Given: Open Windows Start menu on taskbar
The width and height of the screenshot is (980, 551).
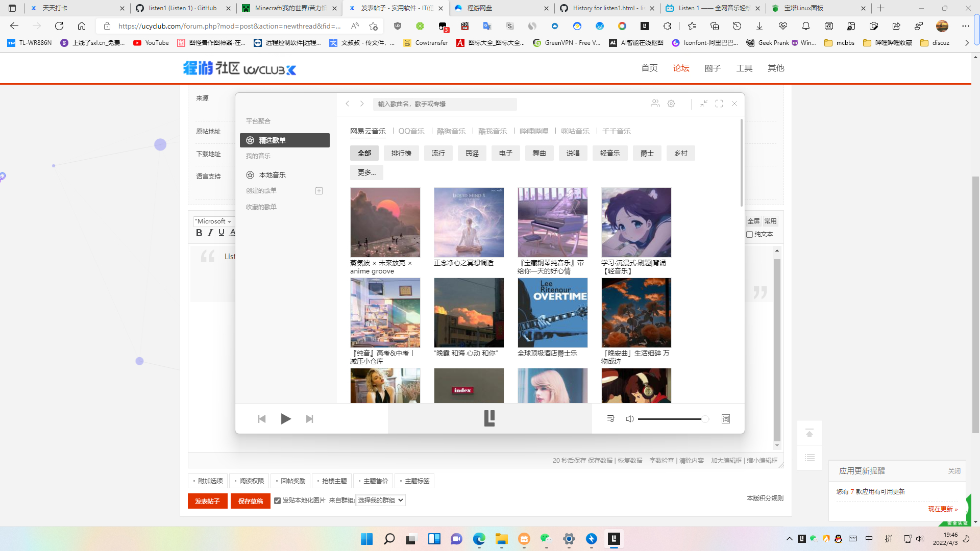Looking at the screenshot, I should pos(366,539).
